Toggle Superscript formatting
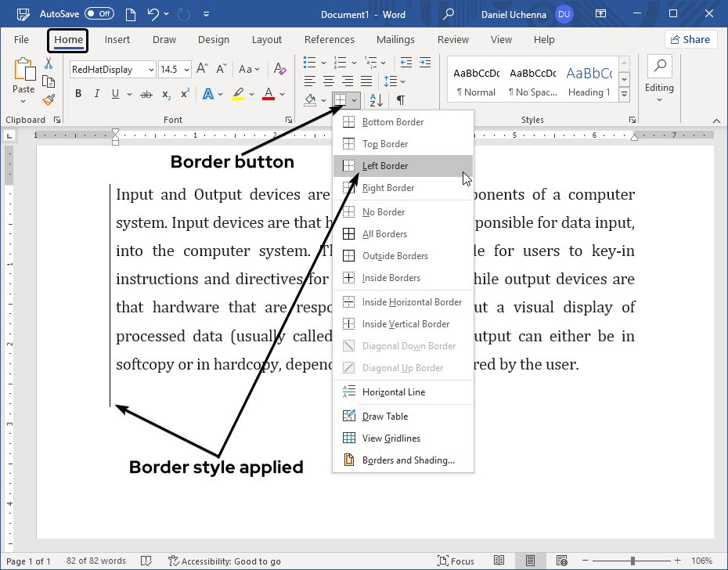Viewport: 728px width, 570px height. 186,95
